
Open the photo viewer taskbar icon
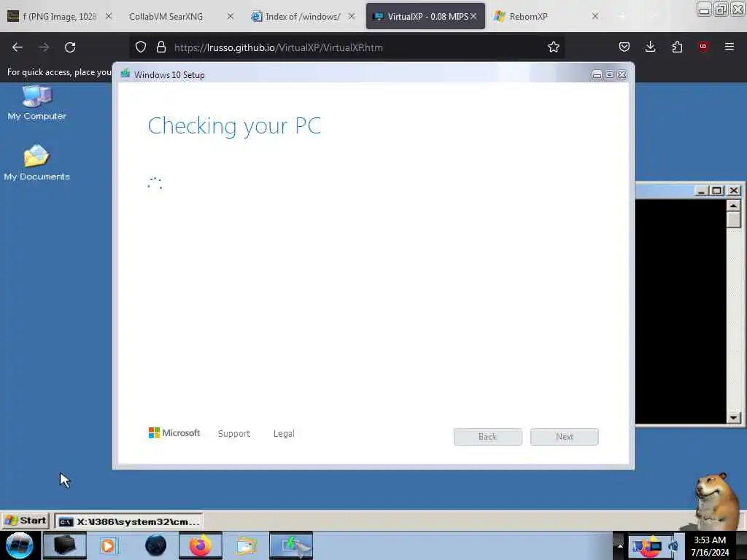[246, 545]
